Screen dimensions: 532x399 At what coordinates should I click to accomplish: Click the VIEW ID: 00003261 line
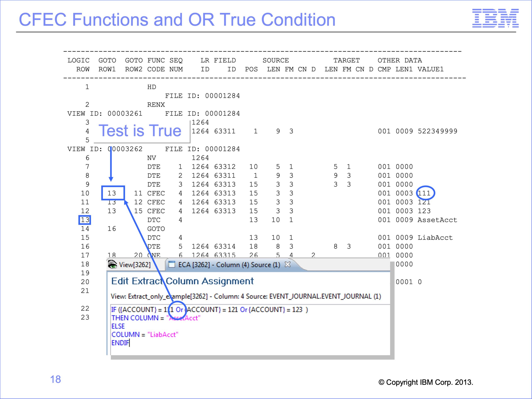pyautogui.click(x=105, y=113)
